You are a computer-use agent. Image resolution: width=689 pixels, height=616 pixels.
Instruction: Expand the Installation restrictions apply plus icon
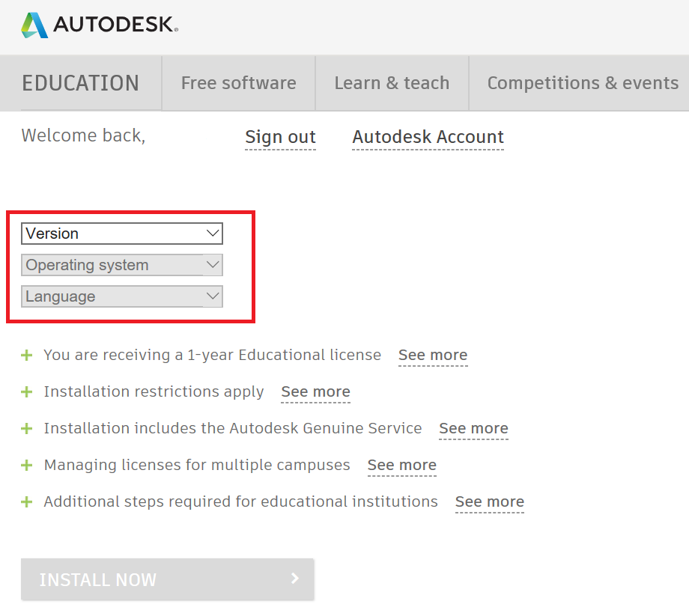pyautogui.click(x=27, y=391)
